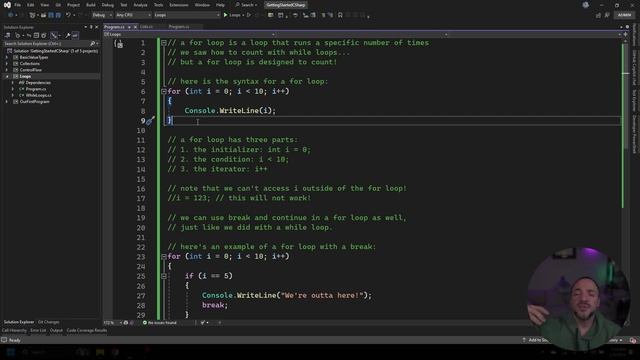
Task: Click the Solution Explorer wrench properties icon
Action: [68, 36]
